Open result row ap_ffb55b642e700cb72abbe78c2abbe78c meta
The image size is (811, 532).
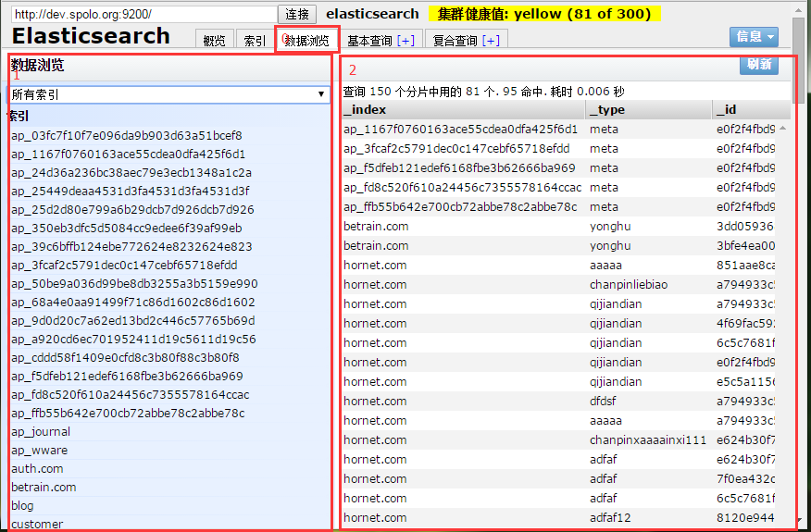558,207
